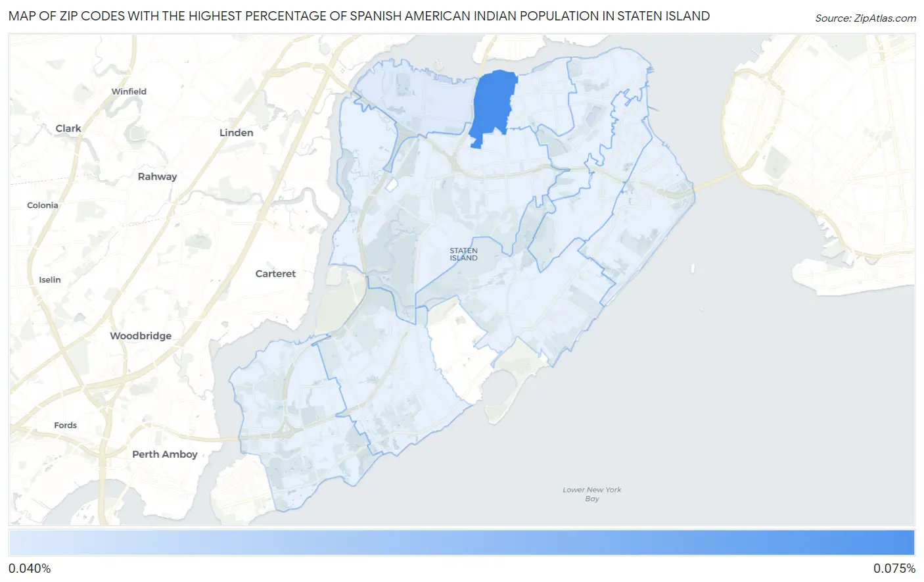Click the Winfield town label
The image size is (924, 582).
pyautogui.click(x=129, y=91)
